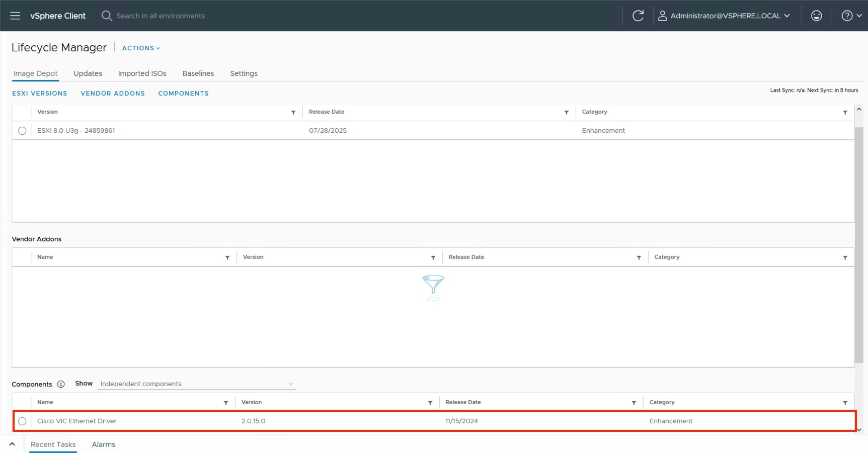Click the user account icon
Image resolution: width=868 pixels, height=453 pixels.
click(662, 16)
